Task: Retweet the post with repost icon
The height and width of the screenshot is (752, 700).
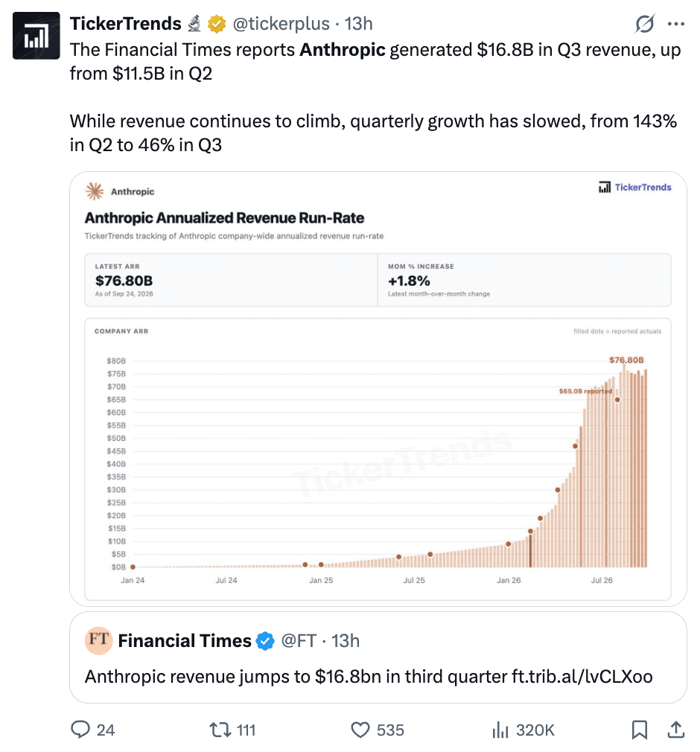Action: tap(220, 730)
